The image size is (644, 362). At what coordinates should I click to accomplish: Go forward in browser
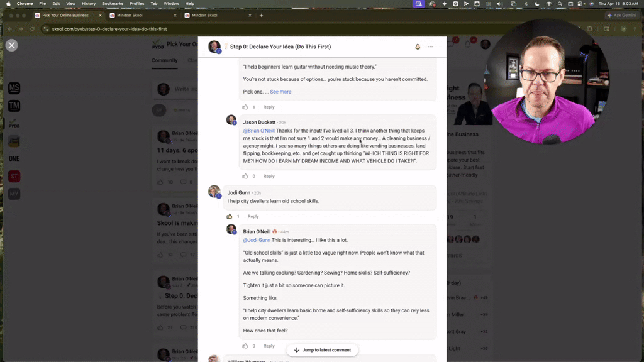click(21, 29)
